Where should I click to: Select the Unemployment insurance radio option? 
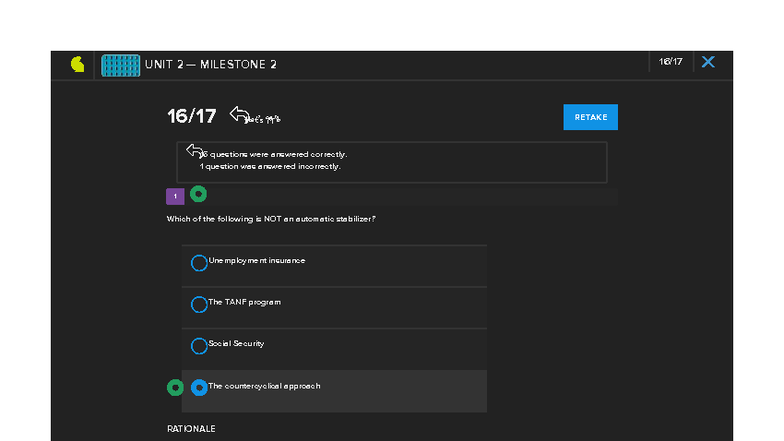coord(199,263)
